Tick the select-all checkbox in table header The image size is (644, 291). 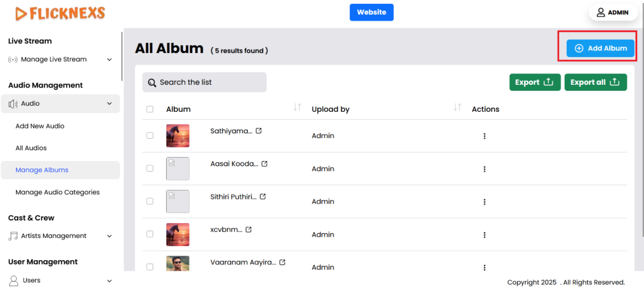pos(150,109)
